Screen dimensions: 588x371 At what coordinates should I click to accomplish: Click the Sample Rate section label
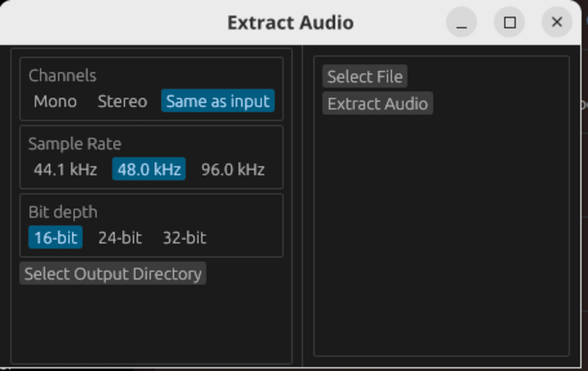(x=75, y=144)
